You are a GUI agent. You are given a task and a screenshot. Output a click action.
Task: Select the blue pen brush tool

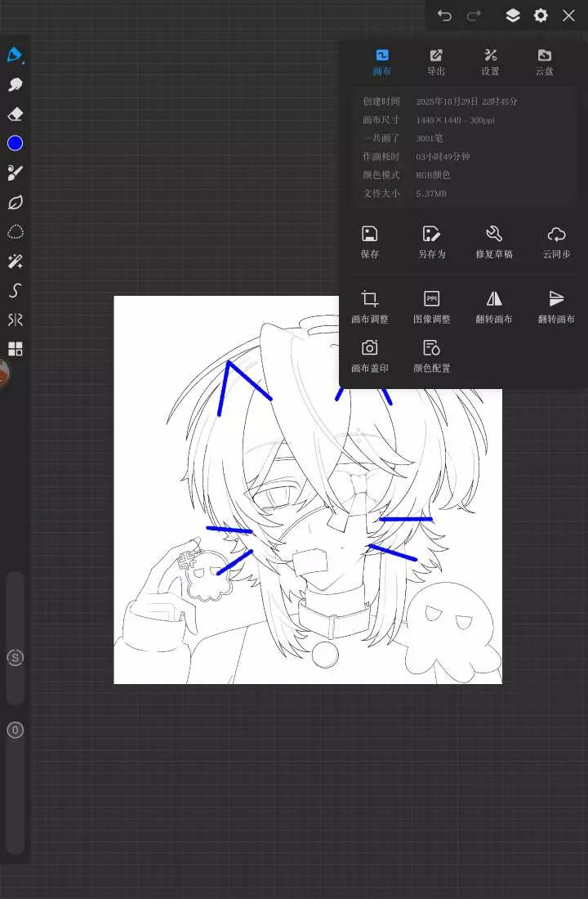(15, 55)
